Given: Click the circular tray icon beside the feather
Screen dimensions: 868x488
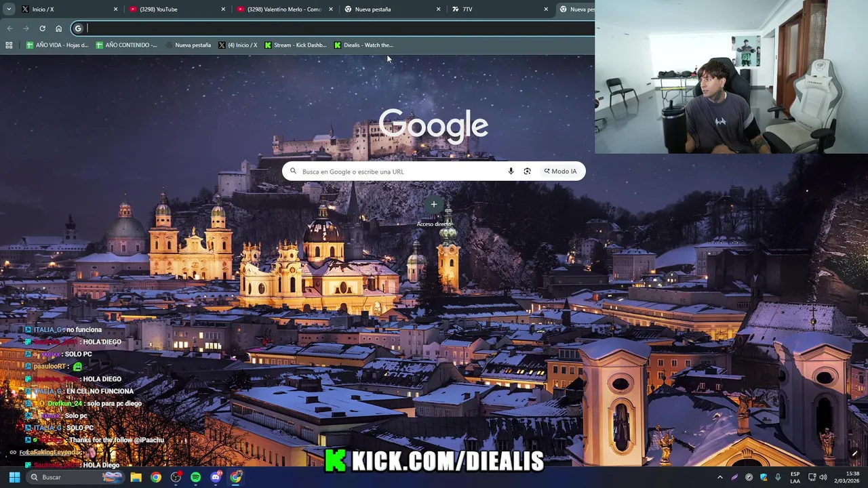Looking at the screenshot, I should click(x=749, y=477).
